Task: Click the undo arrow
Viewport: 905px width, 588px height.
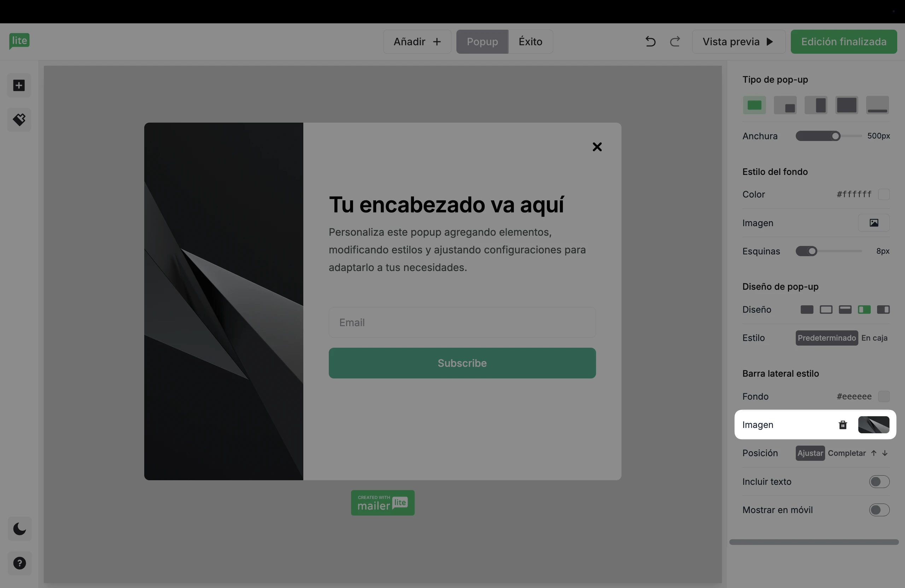Action: click(x=650, y=41)
